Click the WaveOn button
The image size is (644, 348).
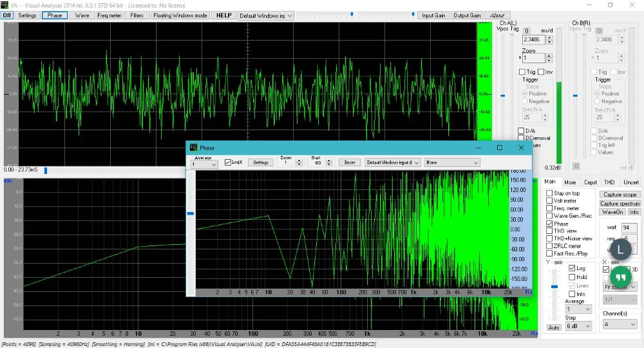(613, 212)
